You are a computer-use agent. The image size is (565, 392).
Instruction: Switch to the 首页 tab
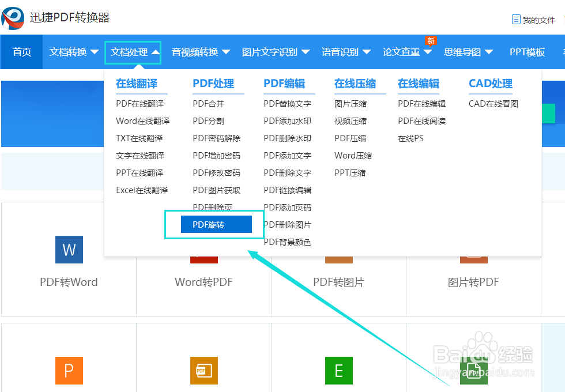[21, 52]
